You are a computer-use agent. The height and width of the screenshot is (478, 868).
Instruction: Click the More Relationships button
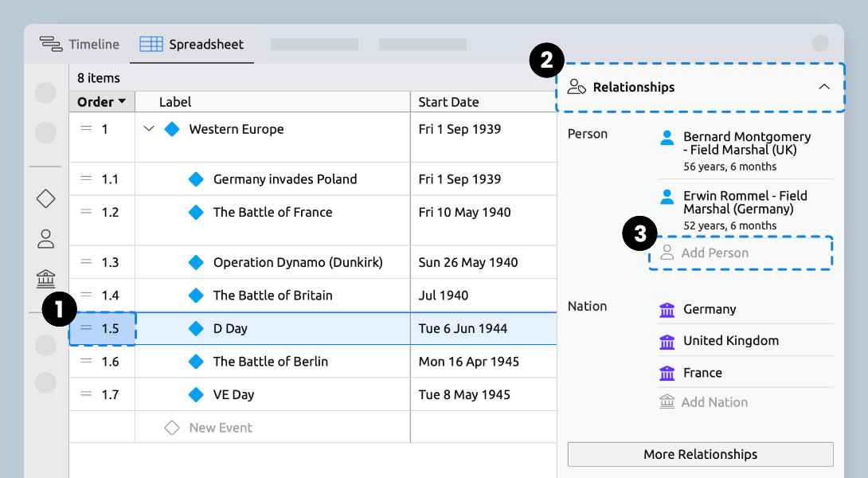click(x=700, y=454)
